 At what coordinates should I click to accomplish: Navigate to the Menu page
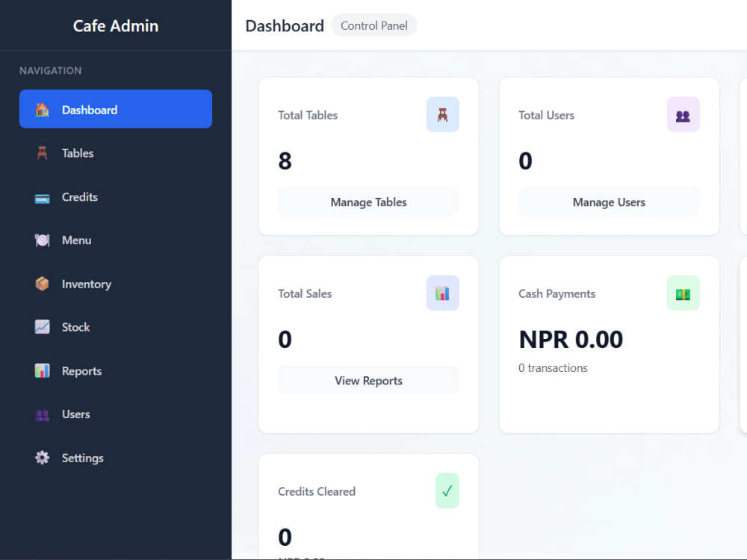coord(116,240)
